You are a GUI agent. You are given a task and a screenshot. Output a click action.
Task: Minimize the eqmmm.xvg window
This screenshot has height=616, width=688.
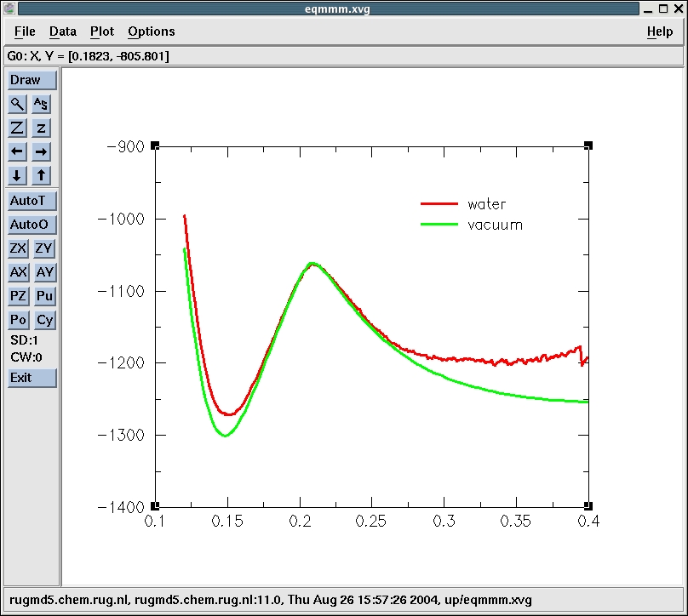point(649,9)
